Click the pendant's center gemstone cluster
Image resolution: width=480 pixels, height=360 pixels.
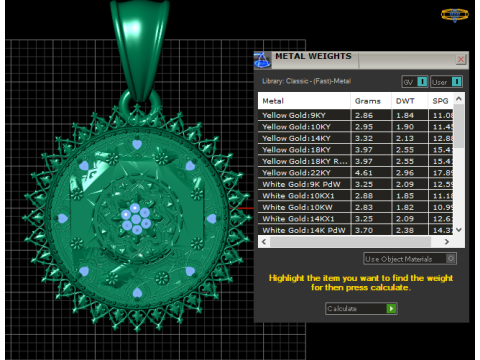(x=136, y=218)
